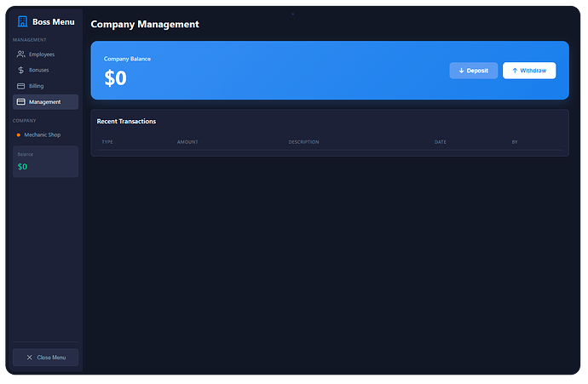The image size is (588, 384).
Task: Click the DATE column header
Action: point(441,142)
